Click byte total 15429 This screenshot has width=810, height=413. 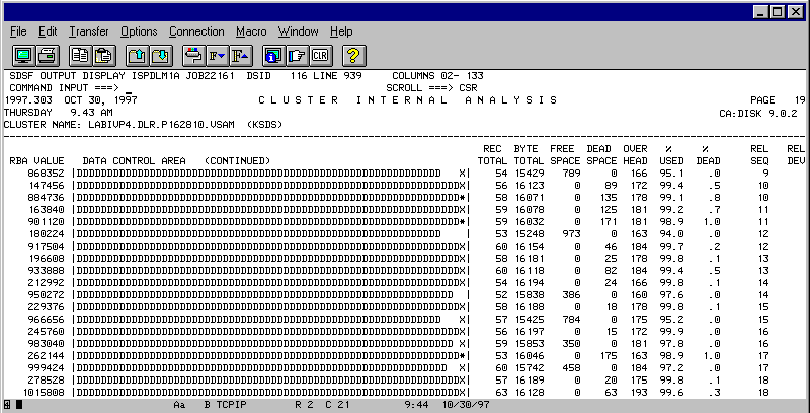coord(529,174)
